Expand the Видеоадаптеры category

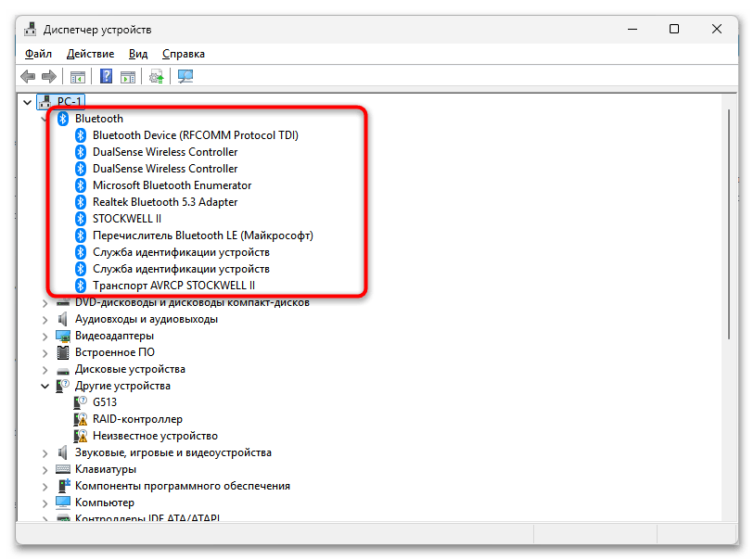coord(45,337)
